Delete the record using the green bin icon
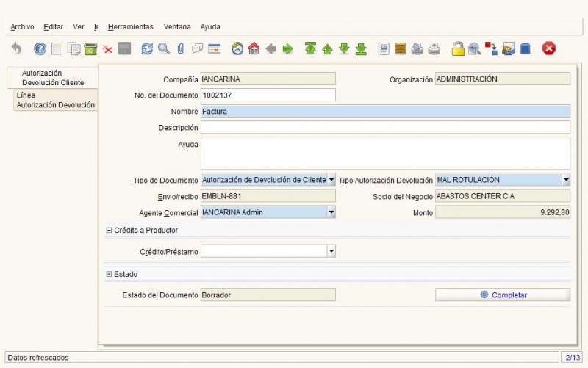The image size is (588, 368). point(90,48)
